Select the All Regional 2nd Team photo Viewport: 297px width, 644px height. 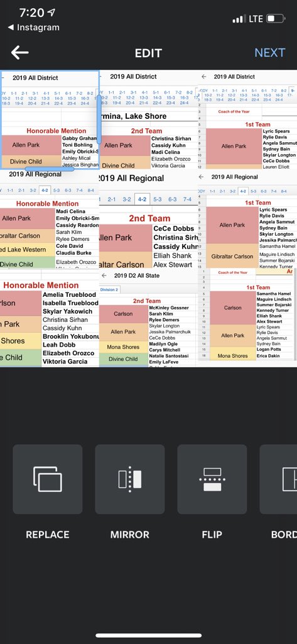[148, 219]
